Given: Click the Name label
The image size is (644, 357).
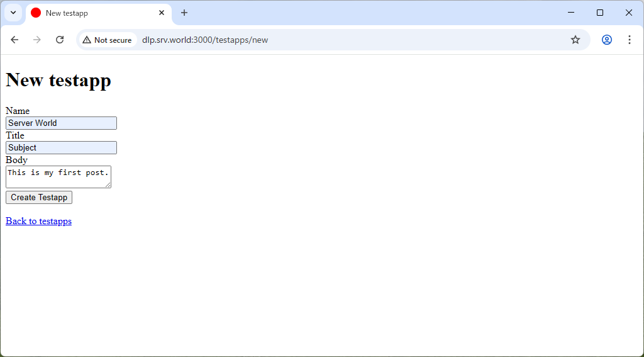Looking at the screenshot, I should coord(18,111).
